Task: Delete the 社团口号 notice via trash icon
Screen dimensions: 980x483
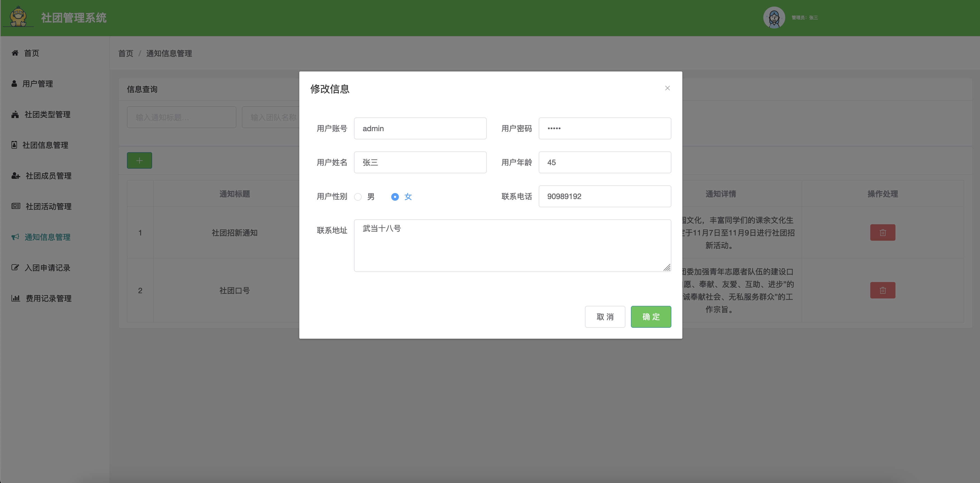Action: 882,291
